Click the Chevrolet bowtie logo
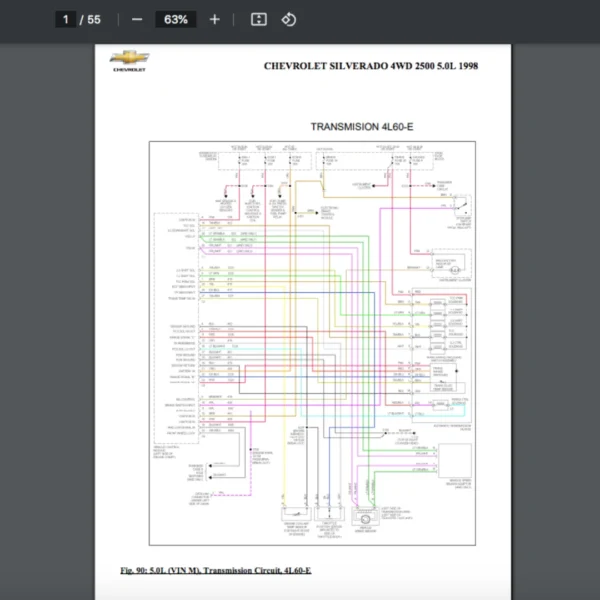600x600 pixels. click(x=128, y=59)
